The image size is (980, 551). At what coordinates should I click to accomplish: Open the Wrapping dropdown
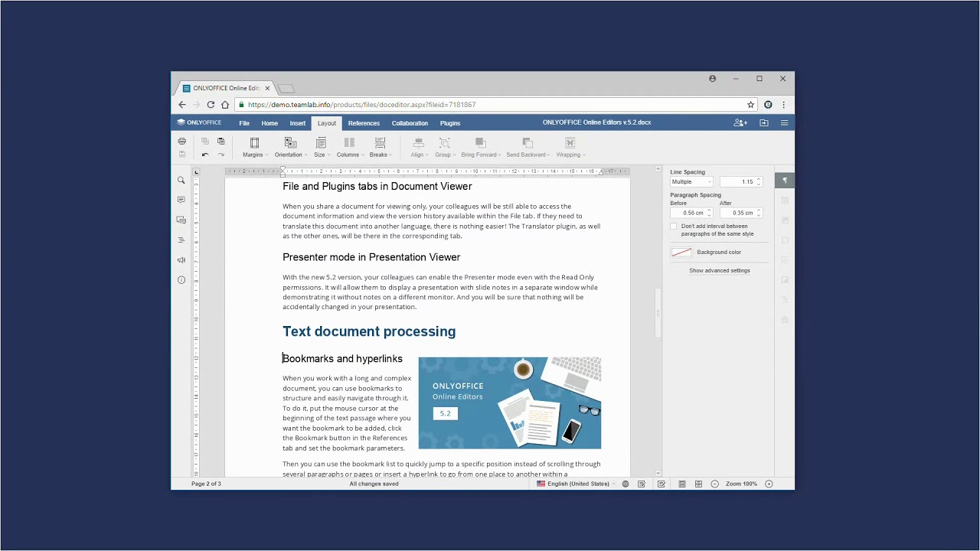click(x=570, y=148)
